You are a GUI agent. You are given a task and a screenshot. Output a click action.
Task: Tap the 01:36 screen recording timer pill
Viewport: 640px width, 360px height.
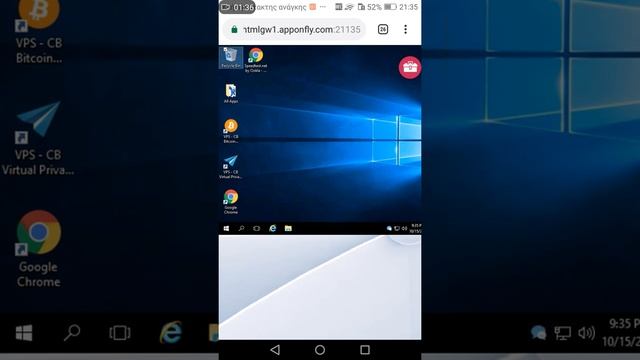tap(237, 7)
